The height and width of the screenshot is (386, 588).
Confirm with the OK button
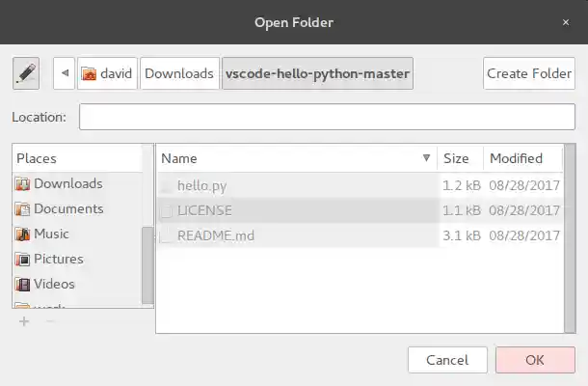coord(535,360)
